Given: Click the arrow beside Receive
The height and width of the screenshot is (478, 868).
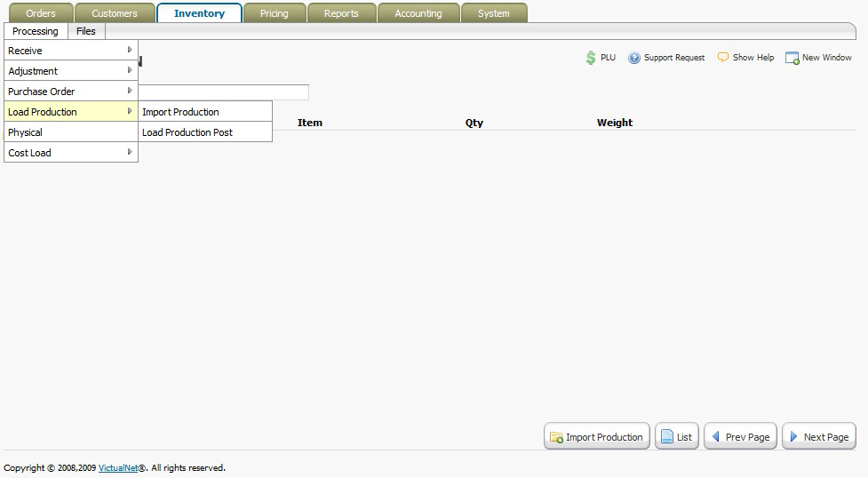Looking at the screenshot, I should [130, 50].
